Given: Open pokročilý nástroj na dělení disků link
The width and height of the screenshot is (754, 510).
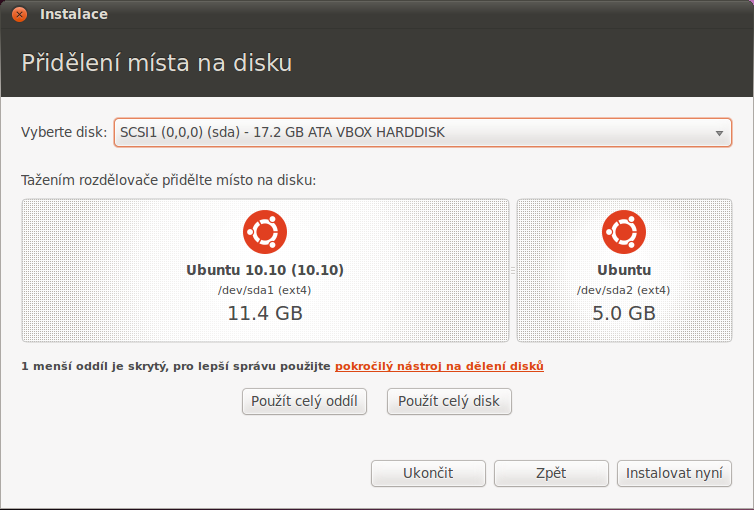Looking at the screenshot, I should click(x=439, y=366).
